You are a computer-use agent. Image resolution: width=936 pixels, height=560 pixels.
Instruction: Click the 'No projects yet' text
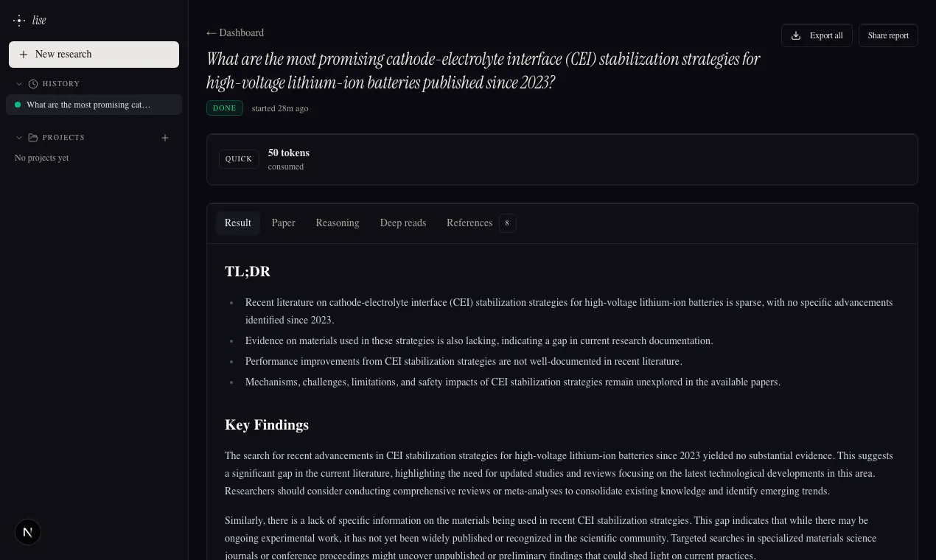pos(42,158)
